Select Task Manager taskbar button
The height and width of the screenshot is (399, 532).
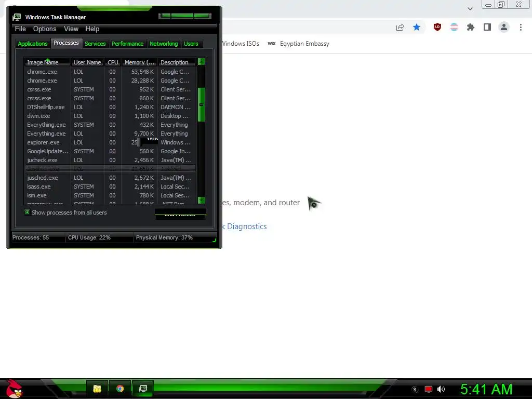pos(143,389)
